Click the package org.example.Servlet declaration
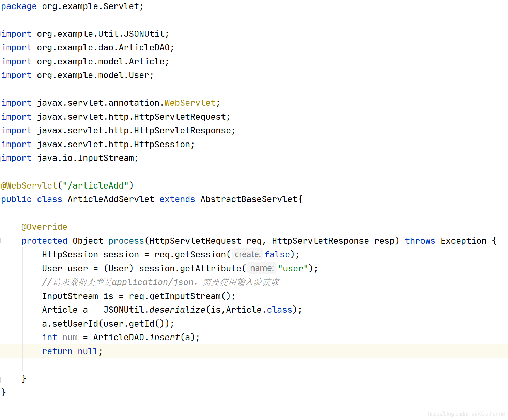The height and width of the screenshot is (420, 508). 72,6
